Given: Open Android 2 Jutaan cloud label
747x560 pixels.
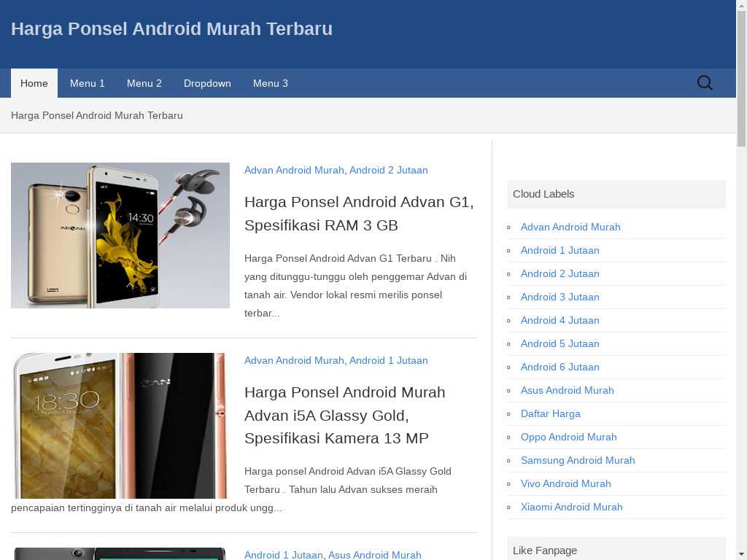Looking at the screenshot, I should (x=560, y=274).
